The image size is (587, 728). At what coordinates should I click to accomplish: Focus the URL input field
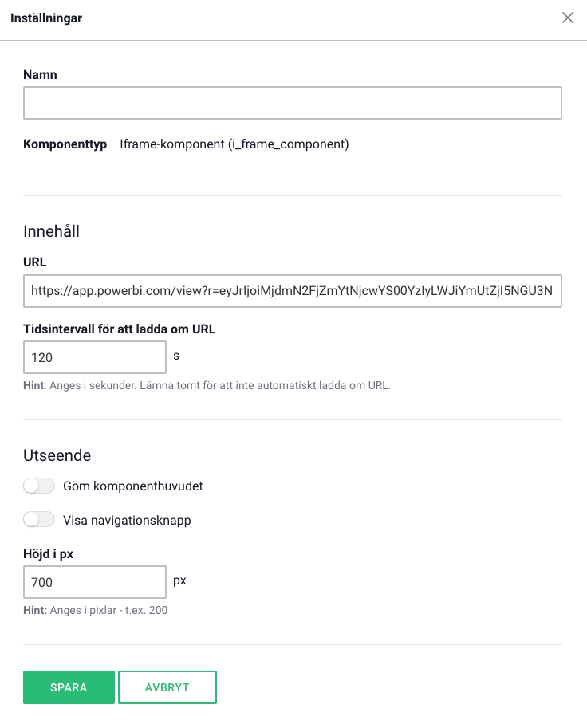293,291
